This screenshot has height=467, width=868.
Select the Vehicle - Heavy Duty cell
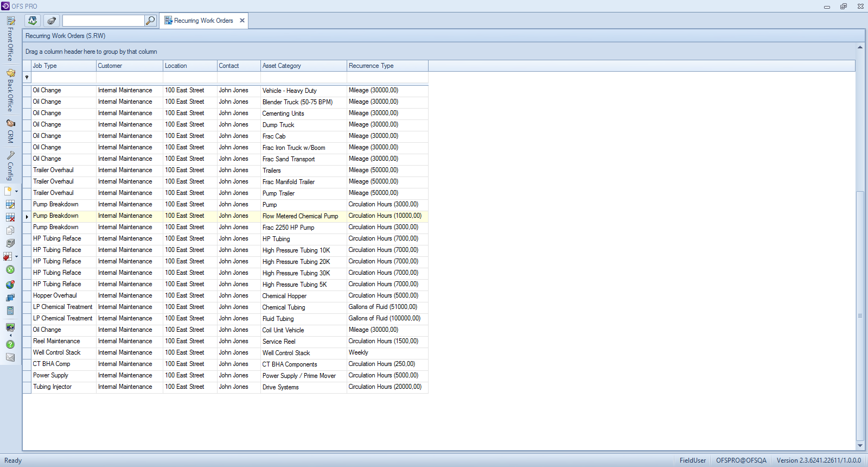(304, 91)
